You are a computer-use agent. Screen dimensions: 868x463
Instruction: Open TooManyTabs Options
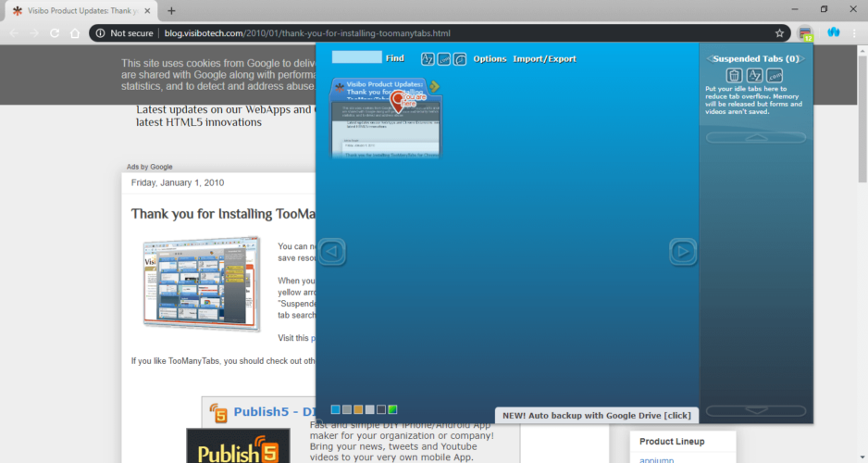490,58
